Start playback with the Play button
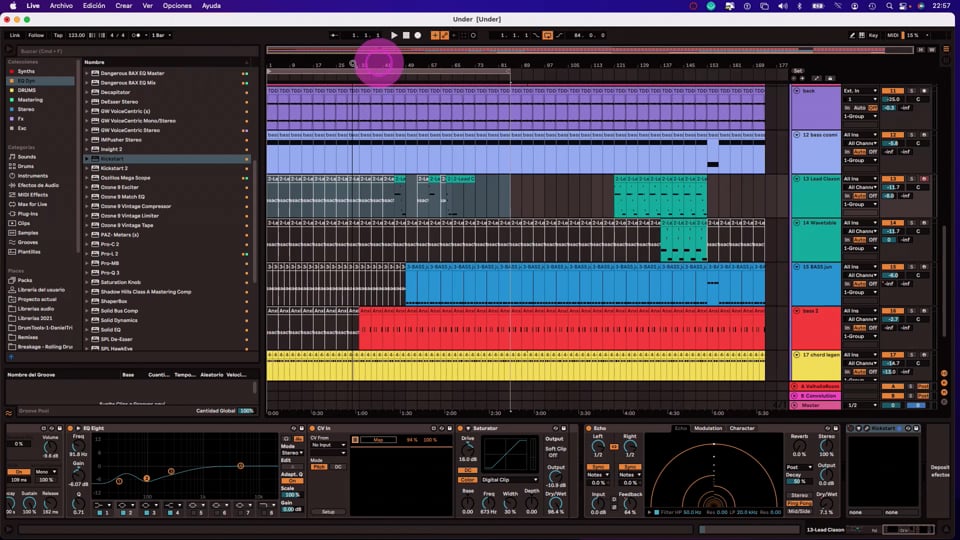960x540 pixels. (x=394, y=36)
